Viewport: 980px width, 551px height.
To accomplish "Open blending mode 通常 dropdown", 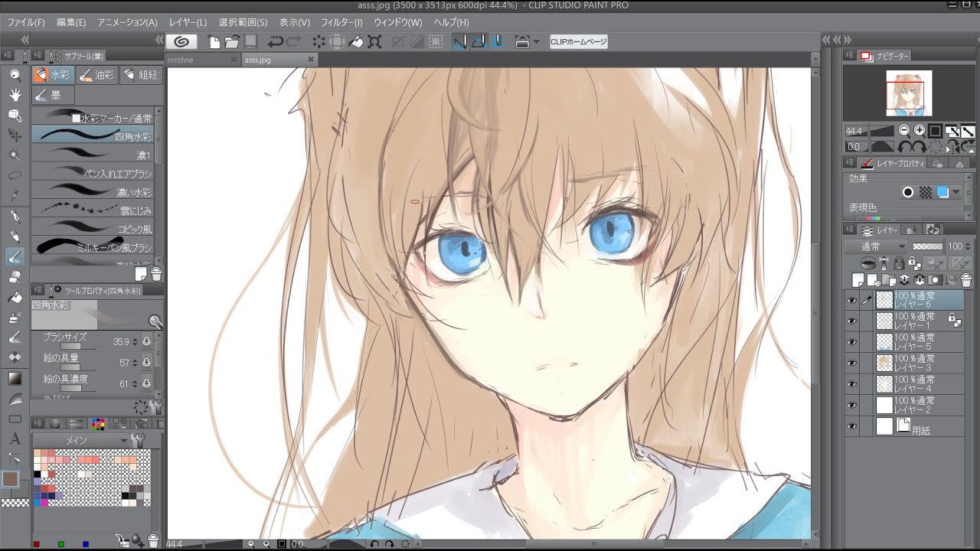I will pyautogui.click(x=876, y=246).
